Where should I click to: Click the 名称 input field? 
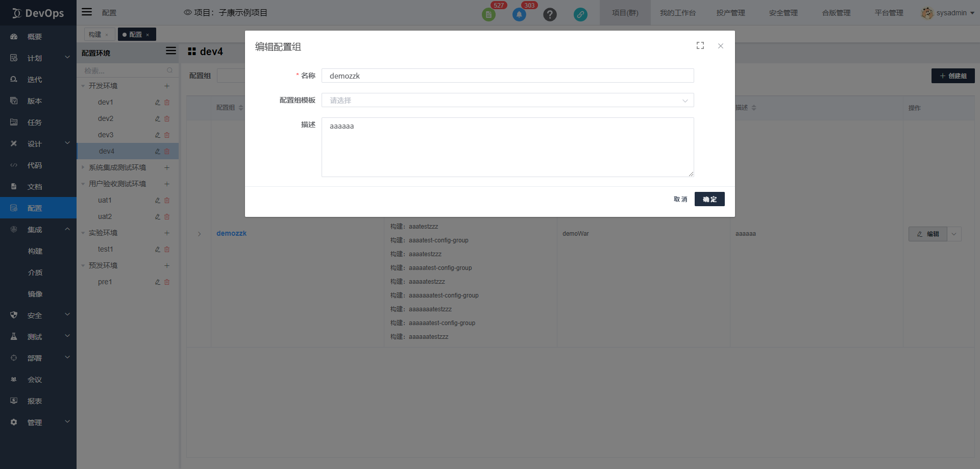point(508,76)
